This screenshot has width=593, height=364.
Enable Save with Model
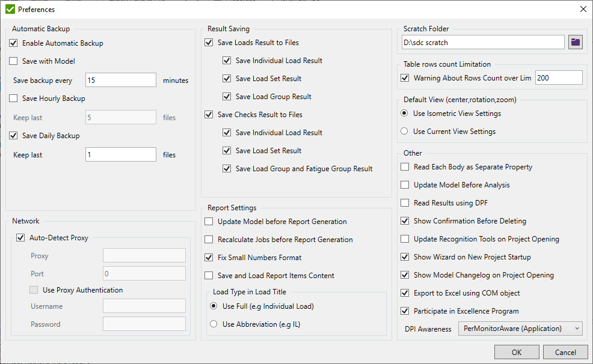13,61
